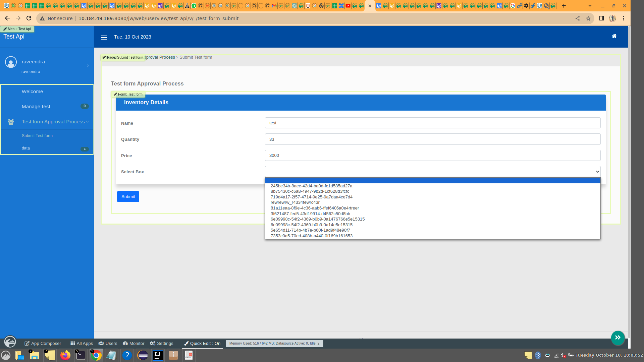This screenshot has width=644, height=362.
Task: Expand the raveendra profile chevron
Action: 88,66
